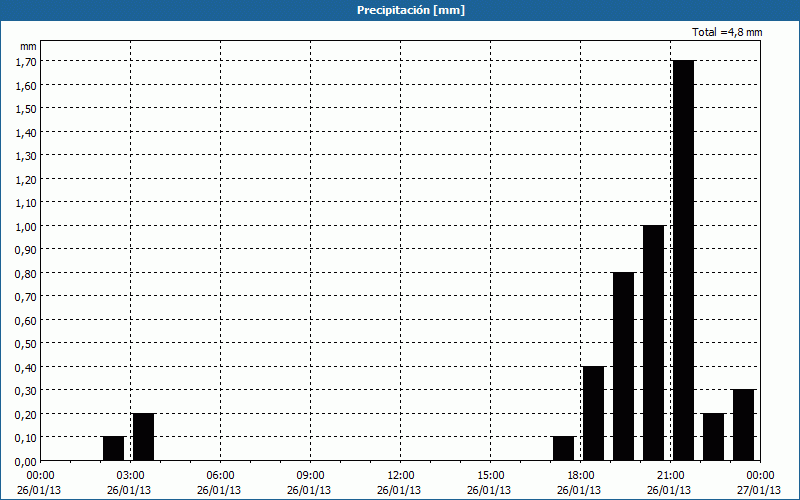Click the '09:00' x-axis time label
This screenshot has height=500, width=800.
[x=310, y=476]
